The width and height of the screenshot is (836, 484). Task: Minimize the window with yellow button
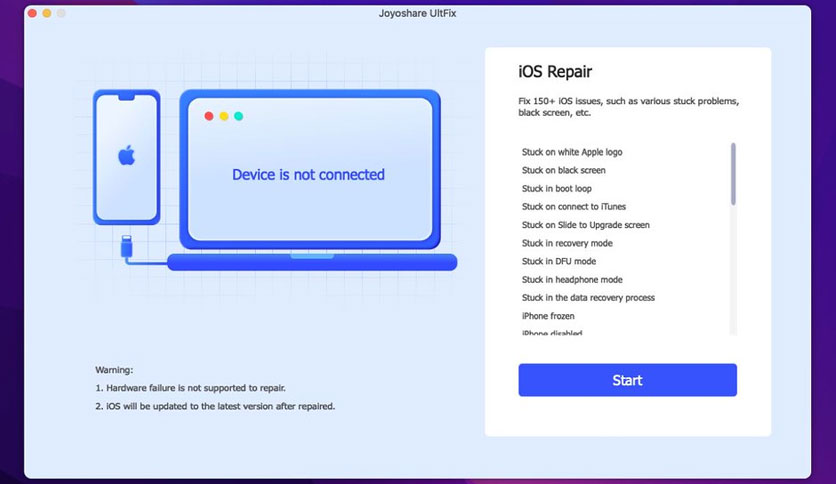(47, 13)
